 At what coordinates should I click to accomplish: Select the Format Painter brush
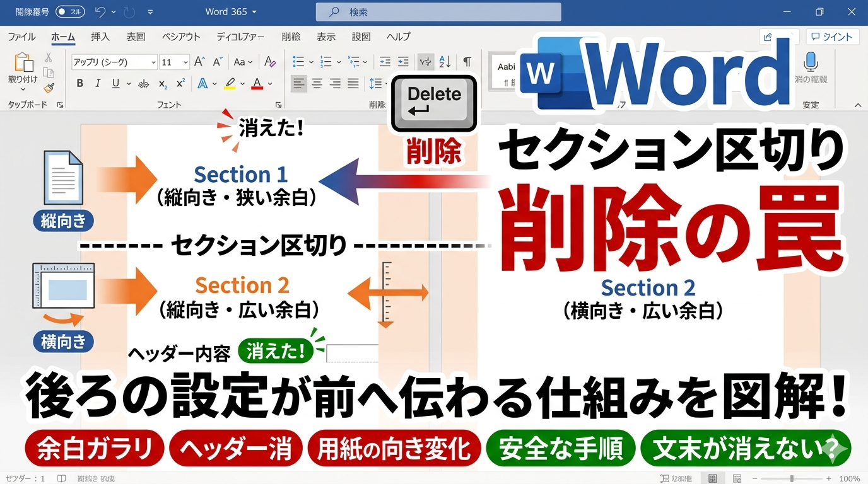point(49,88)
